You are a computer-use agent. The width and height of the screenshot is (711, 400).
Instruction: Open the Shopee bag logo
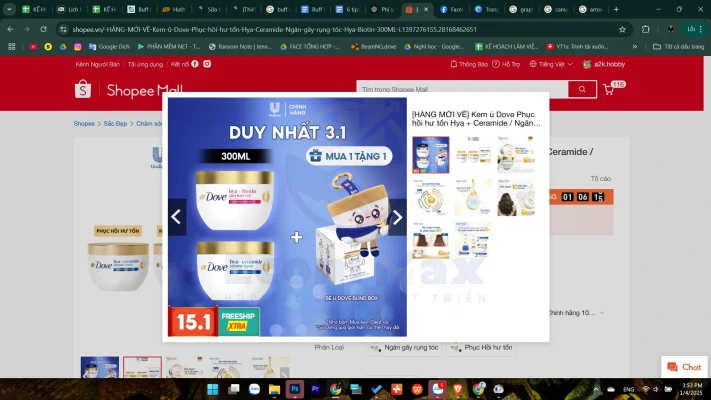click(83, 89)
